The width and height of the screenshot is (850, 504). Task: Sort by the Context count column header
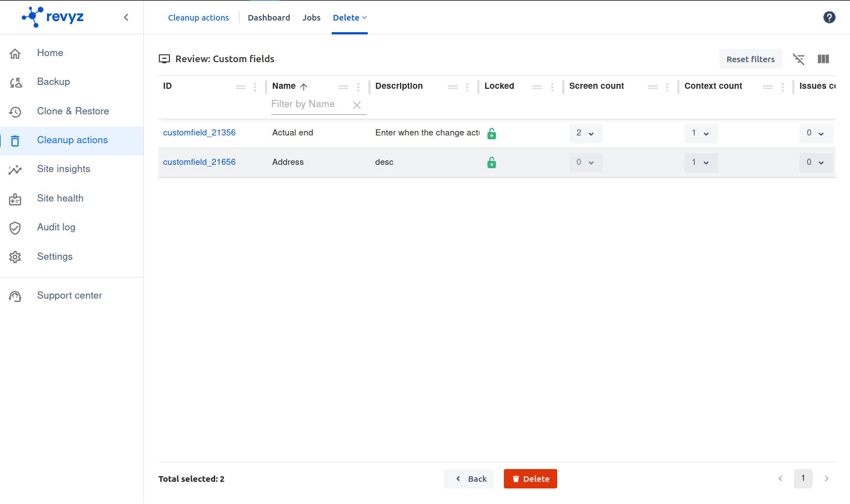click(713, 86)
